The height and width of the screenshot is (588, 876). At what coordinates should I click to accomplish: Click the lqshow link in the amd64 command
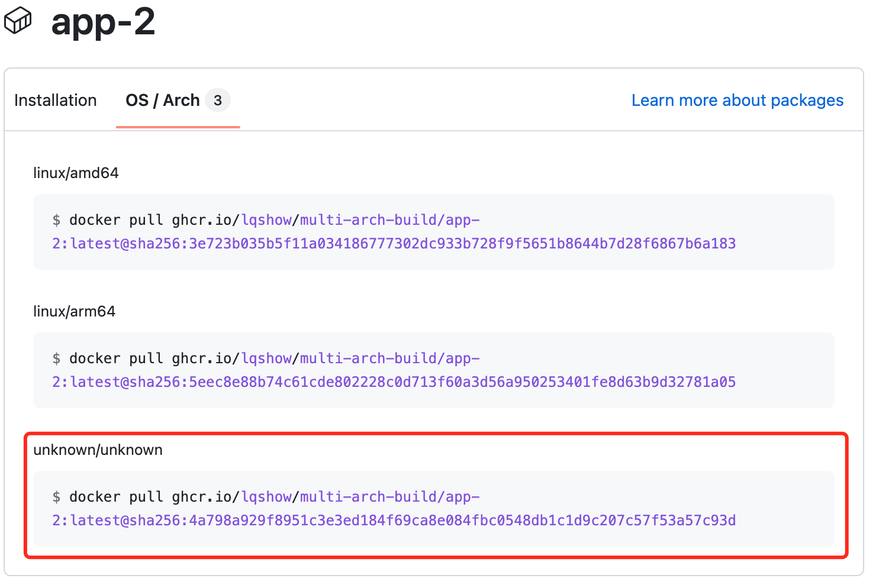[x=266, y=220]
